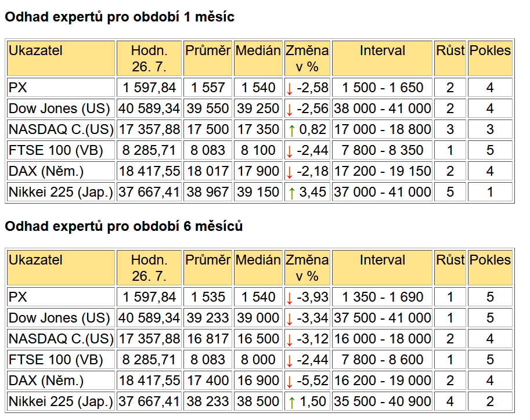Screen dimensions: 530x420
Task: Click green up arrow beside Nikkei 3,45 change
Action: 291,193
